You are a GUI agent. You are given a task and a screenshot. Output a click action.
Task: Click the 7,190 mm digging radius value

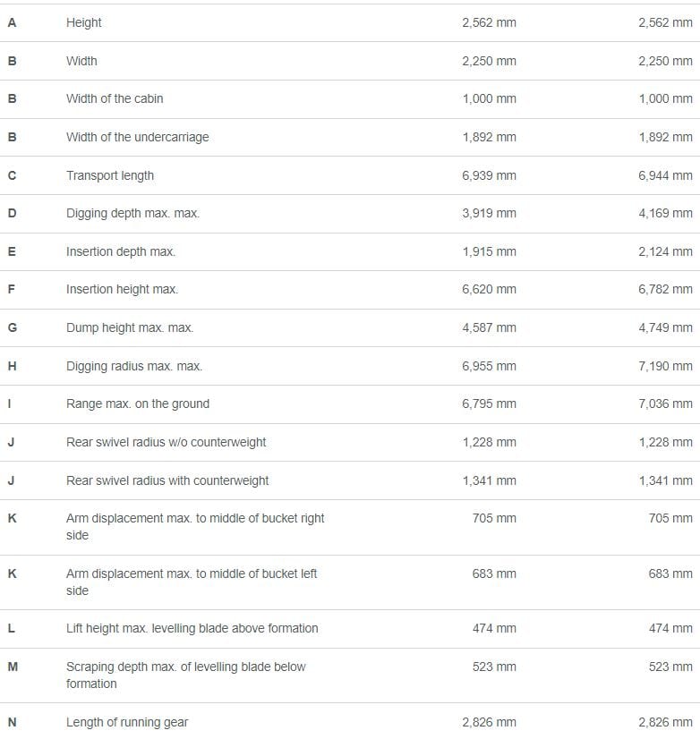pos(665,366)
